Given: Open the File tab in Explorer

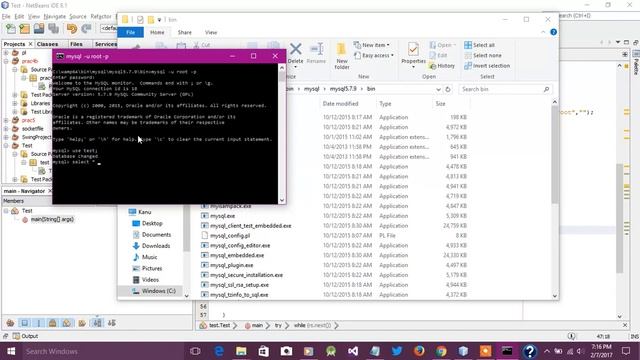Looking at the screenshot, I should click(x=131, y=32).
